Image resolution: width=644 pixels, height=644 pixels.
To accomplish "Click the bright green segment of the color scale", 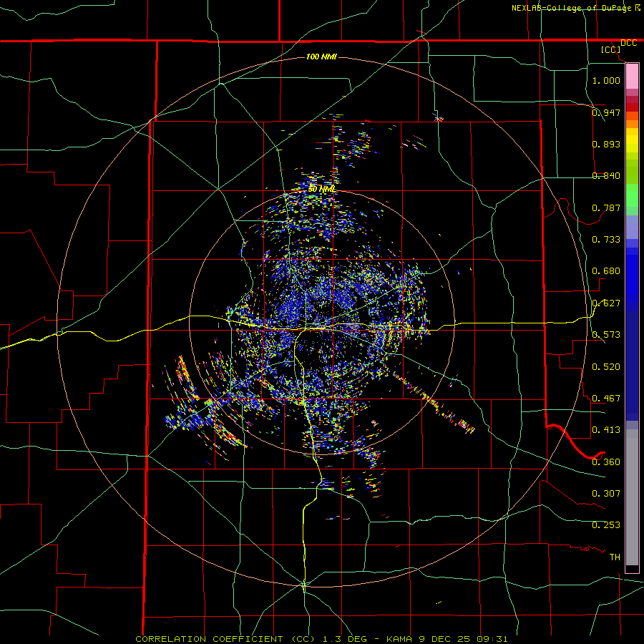I will (632, 195).
